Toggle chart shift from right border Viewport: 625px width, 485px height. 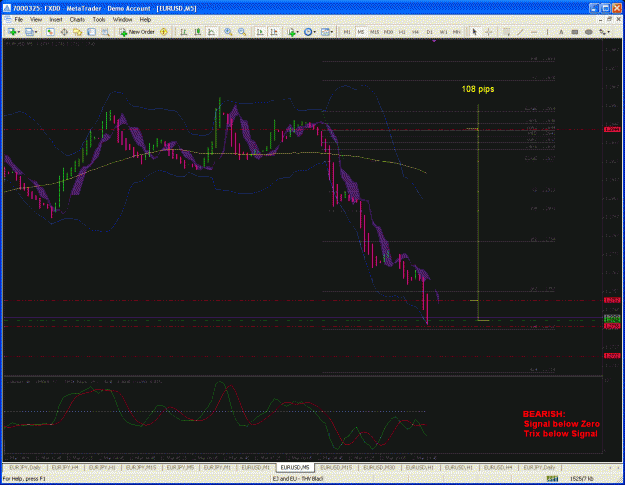(274, 32)
